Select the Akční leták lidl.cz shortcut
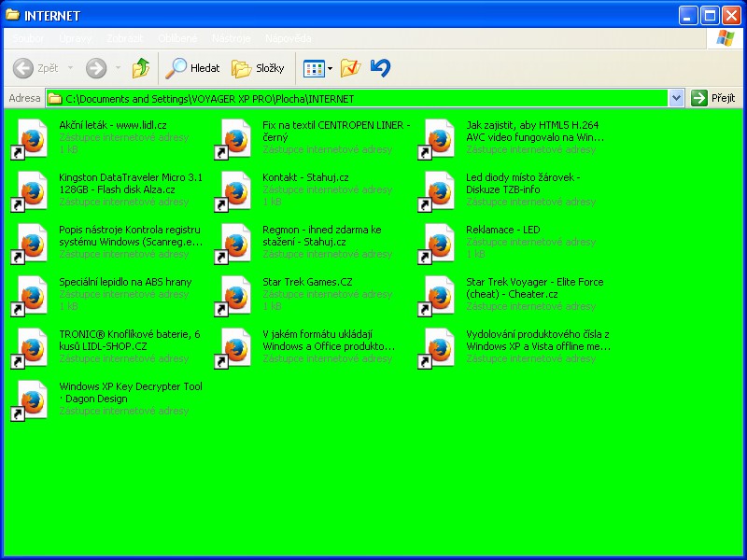This screenshot has height=560, width=747. coord(112,125)
